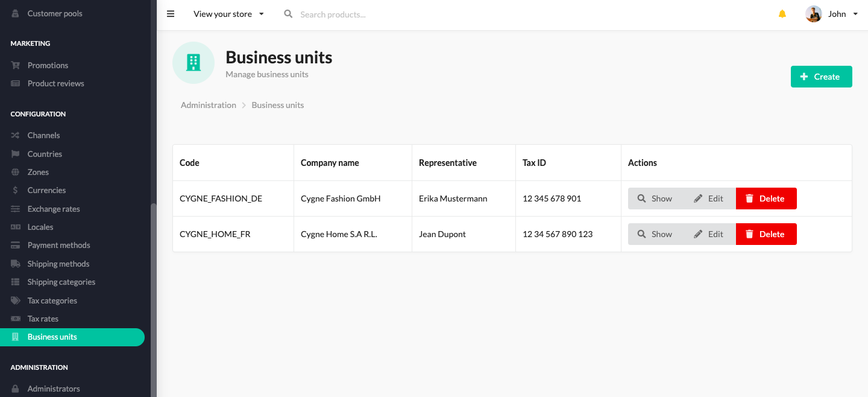This screenshot has height=397, width=868.
Task: Click the Channels shuffle icon
Action: coord(16,135)
